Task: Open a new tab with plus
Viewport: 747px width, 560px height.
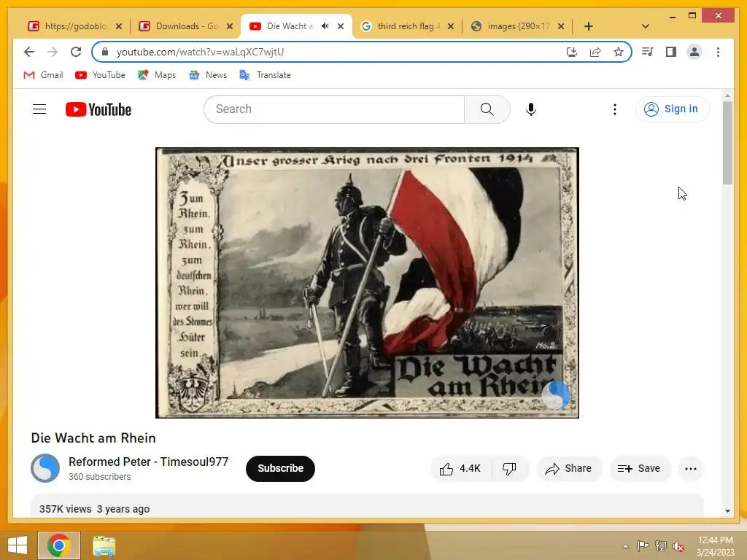Action: (589, 26)
